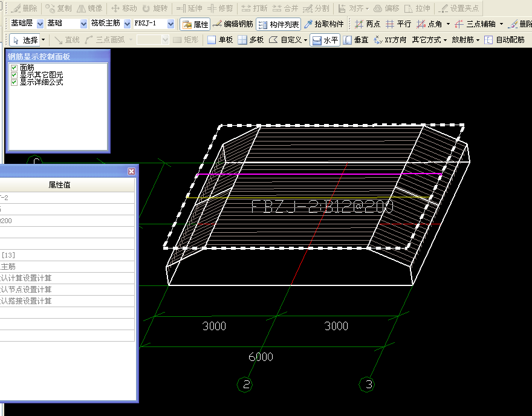Click the 按默认搭接设置计算 property row
Screen dimensions: 532x416
67,301
